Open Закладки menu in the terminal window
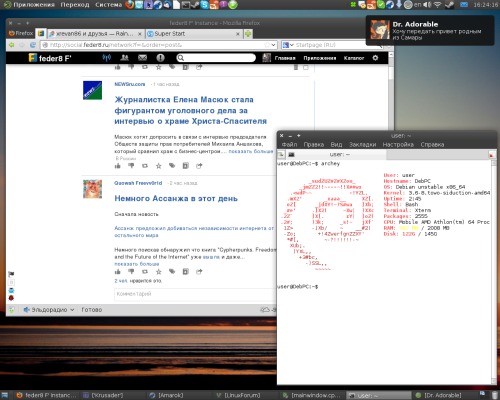Image resolution: width=500 pixels, height=400 pixels. [363, 144]
